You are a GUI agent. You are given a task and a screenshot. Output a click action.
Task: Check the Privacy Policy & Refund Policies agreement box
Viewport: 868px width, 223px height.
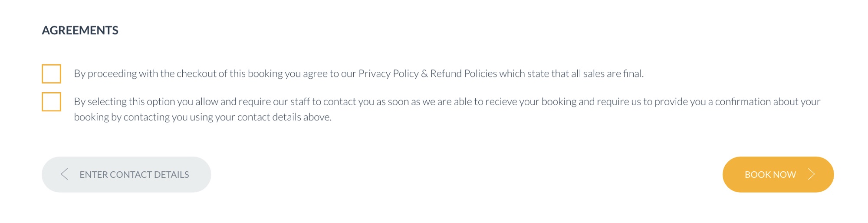(x=51, y=74)
